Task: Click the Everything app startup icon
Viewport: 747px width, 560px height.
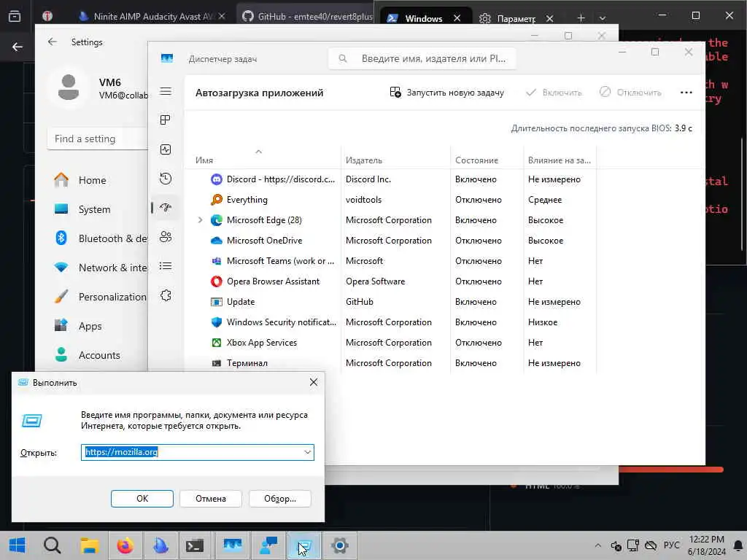Action: tap(216, 200)
